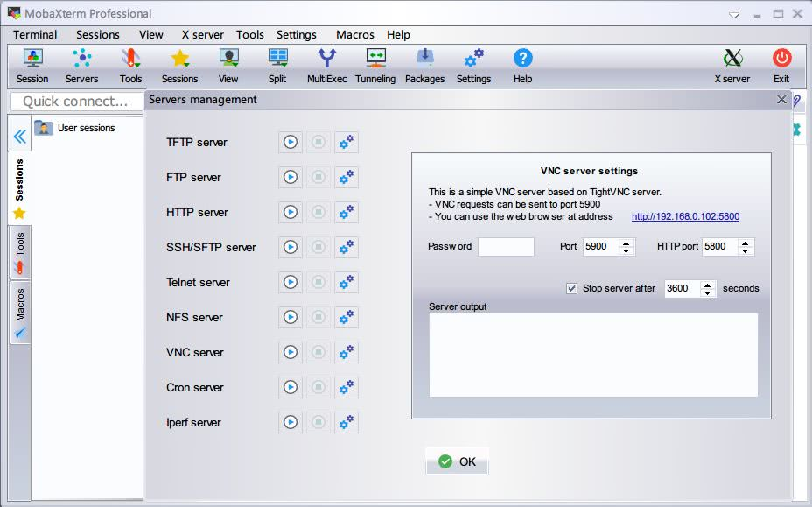
Task: Start the TFTP server
Action: 290,142
